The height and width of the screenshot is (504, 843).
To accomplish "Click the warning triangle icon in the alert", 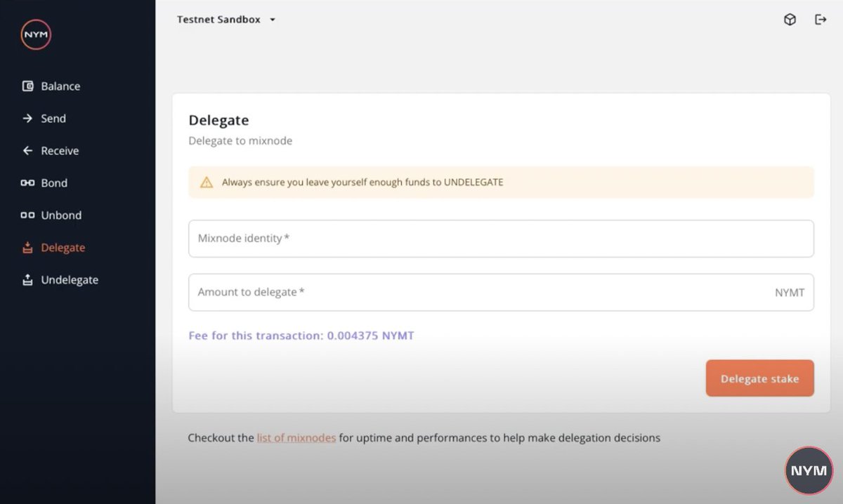I will [x=207, y=183].
